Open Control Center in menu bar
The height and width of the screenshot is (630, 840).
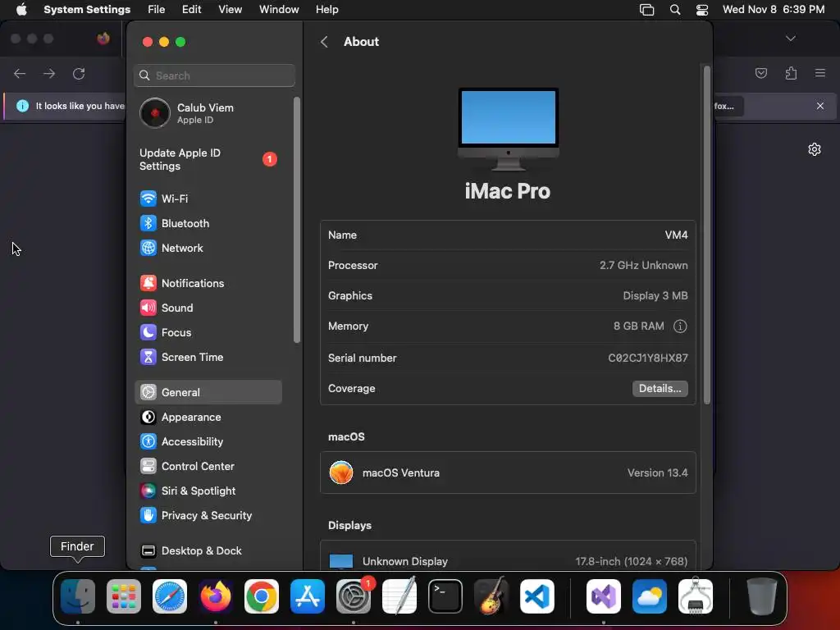[x=702, y=10]
